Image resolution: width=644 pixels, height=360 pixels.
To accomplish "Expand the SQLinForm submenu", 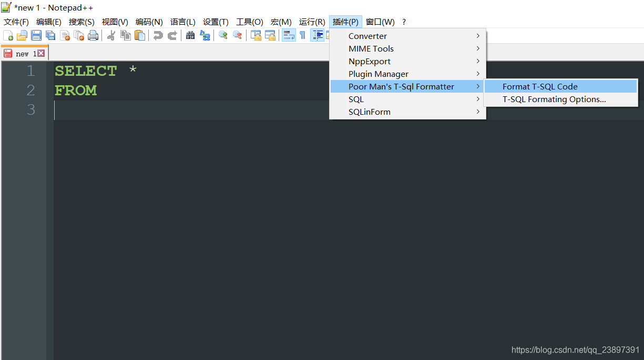I will click(408, 112).
